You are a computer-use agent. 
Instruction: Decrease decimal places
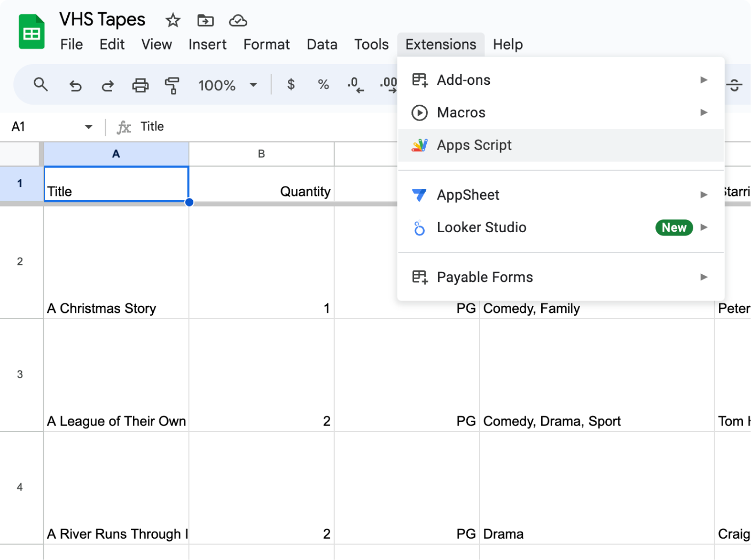[x=355, y=84]
